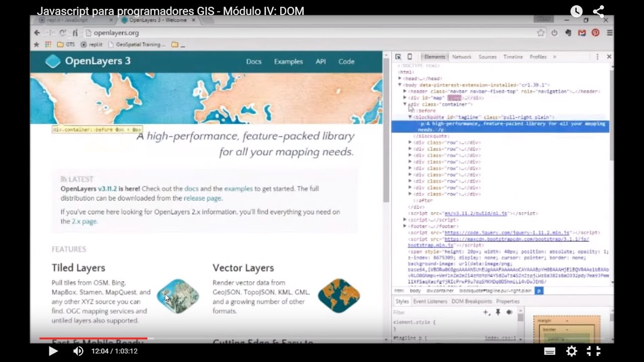Click the Pinterest extension icon

pos(596,33)
